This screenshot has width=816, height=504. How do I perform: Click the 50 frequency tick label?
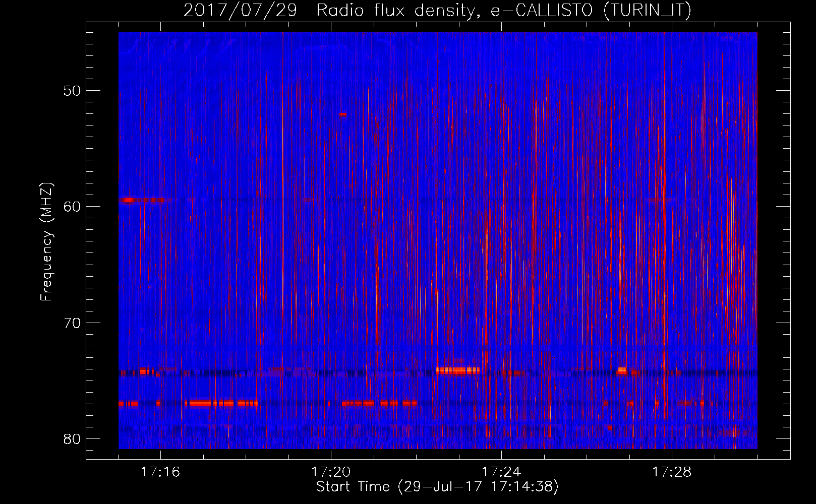[72, 91]
